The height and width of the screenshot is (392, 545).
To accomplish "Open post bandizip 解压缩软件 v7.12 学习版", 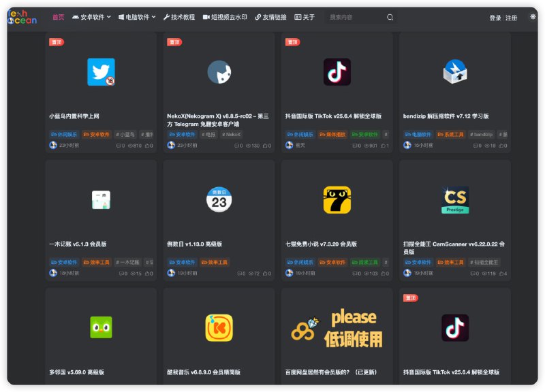I will click(446, 116).
